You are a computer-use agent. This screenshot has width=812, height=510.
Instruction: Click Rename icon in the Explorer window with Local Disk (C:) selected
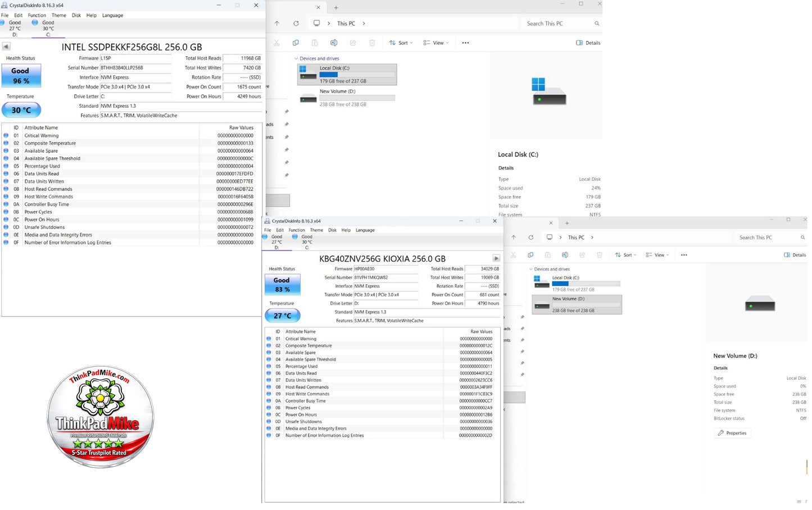click(x=334, y=43)
